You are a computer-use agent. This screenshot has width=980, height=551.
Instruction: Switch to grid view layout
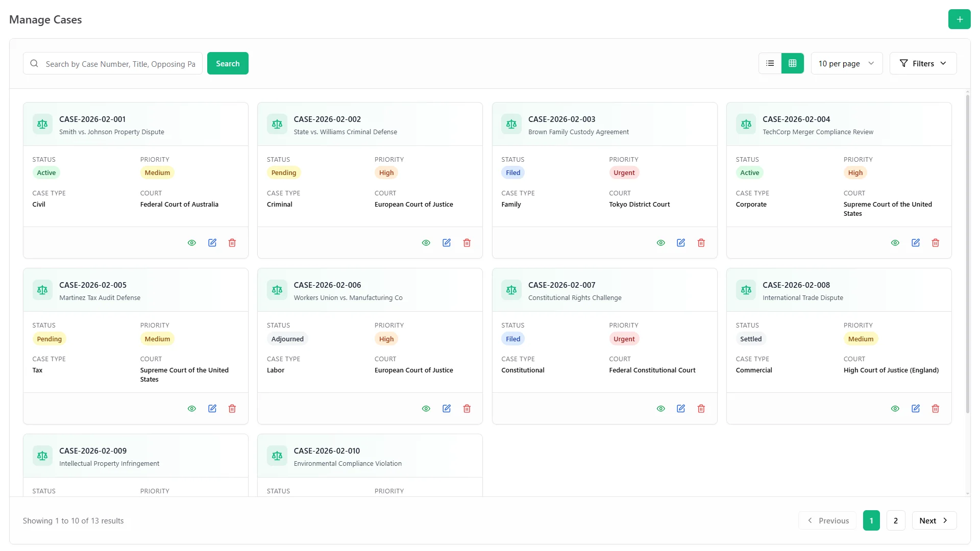793,63
